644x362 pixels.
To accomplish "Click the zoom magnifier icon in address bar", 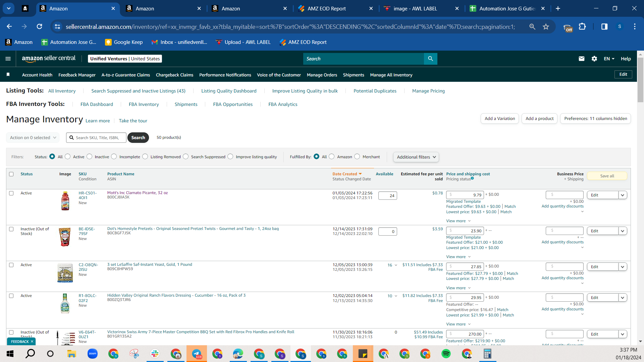I will click(532, 26).
